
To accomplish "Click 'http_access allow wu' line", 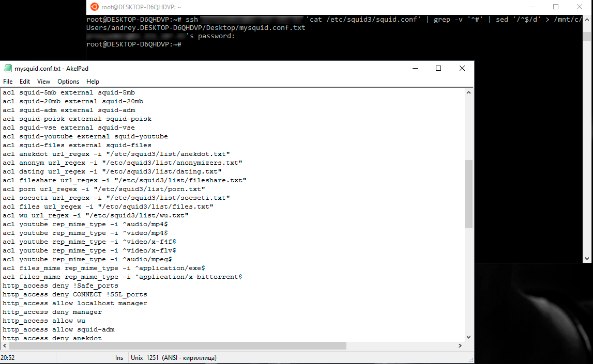I will click(44, 321).
